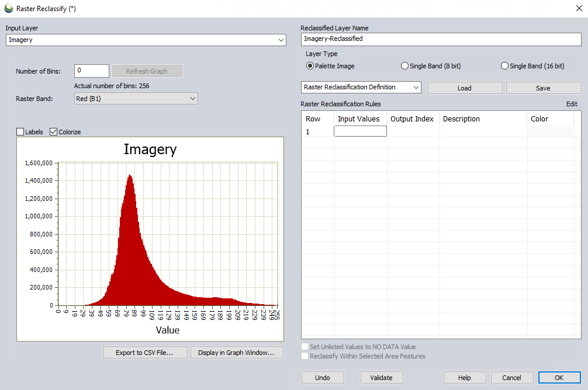Image resolution: width=588 pixels, height=390 pixels.
Task: Click the Number of Bins input field
Action: click(x=92, y=71)
